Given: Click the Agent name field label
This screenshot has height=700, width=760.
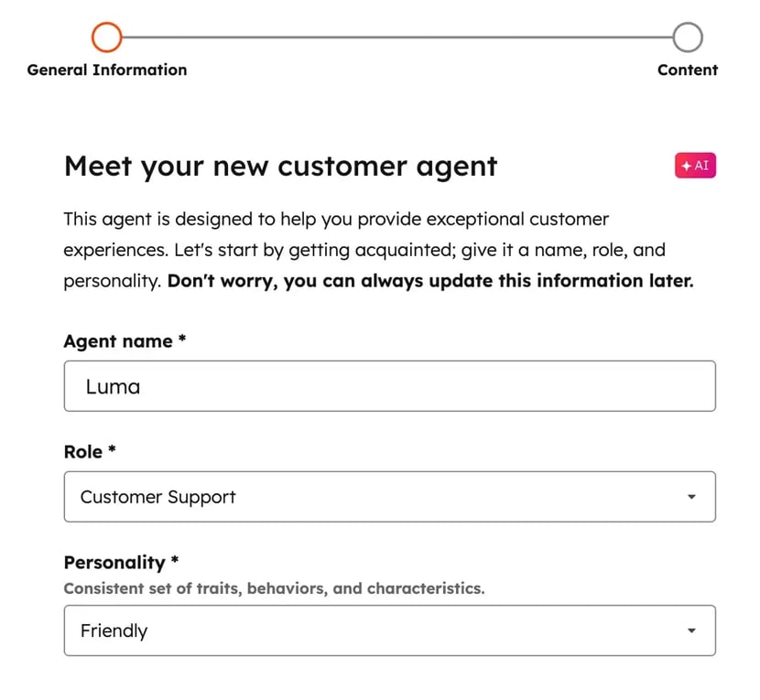Looking at the screenshot, I should click(x=118, y=341).
